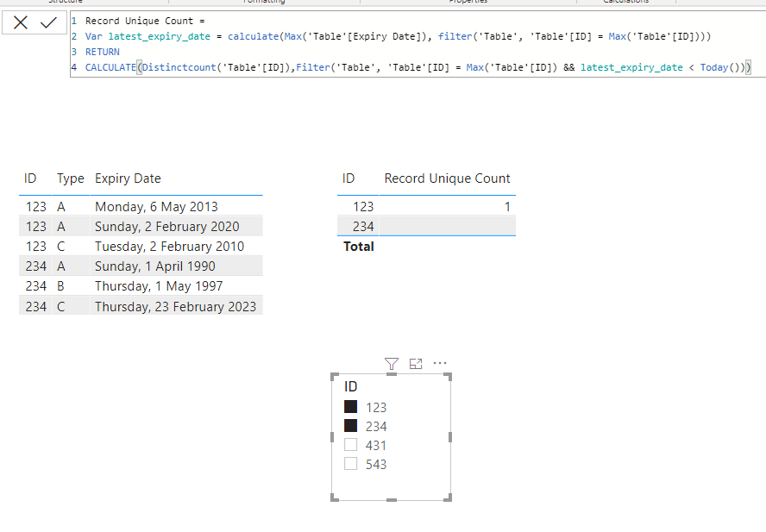766x532 pixels.
Task: Click 'Record Unique Count =' formula line
Action: [x=145, y=21]
